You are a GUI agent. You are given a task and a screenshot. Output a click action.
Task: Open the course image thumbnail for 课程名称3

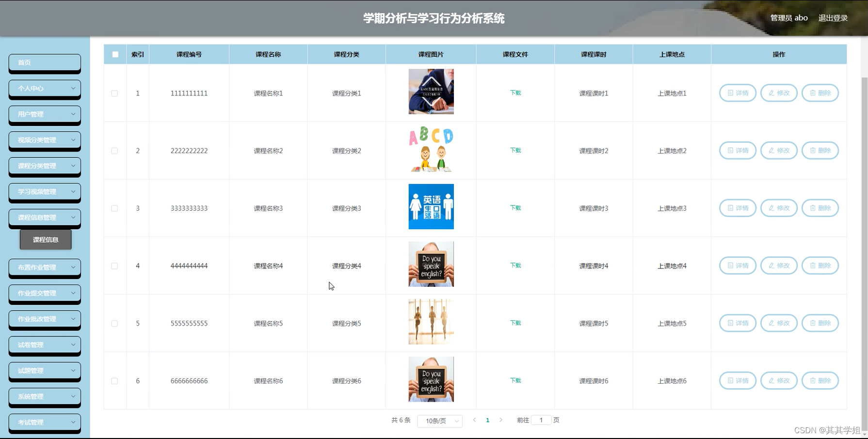point(431,206)
